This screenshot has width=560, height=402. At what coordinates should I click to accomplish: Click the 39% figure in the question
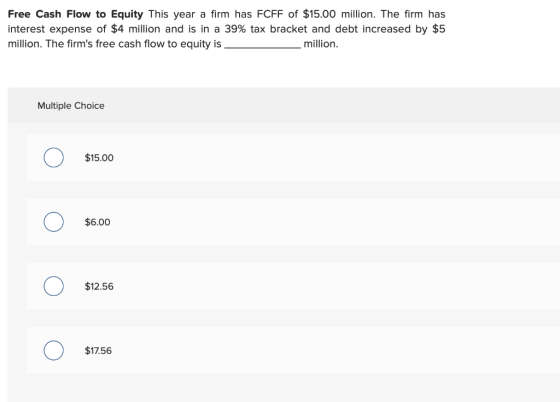click(x=235, y=29)
